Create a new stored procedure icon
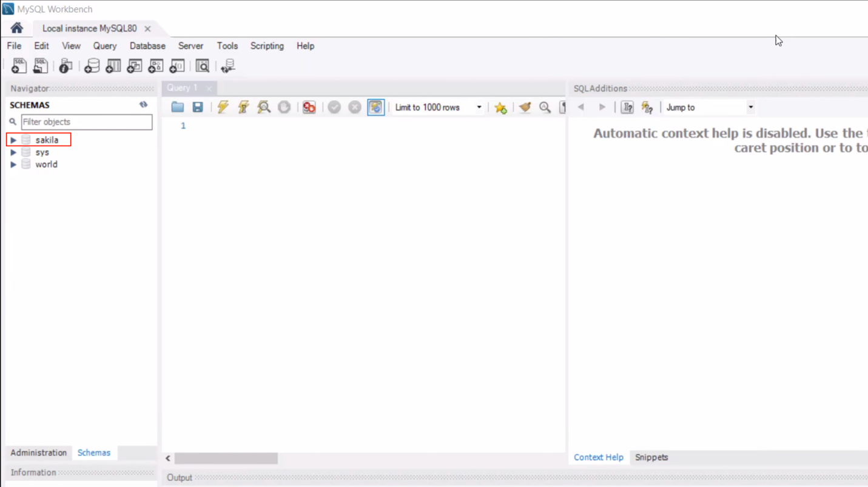Image resolution: width=868 pixels, height=487 pixels. click(156, 65)
